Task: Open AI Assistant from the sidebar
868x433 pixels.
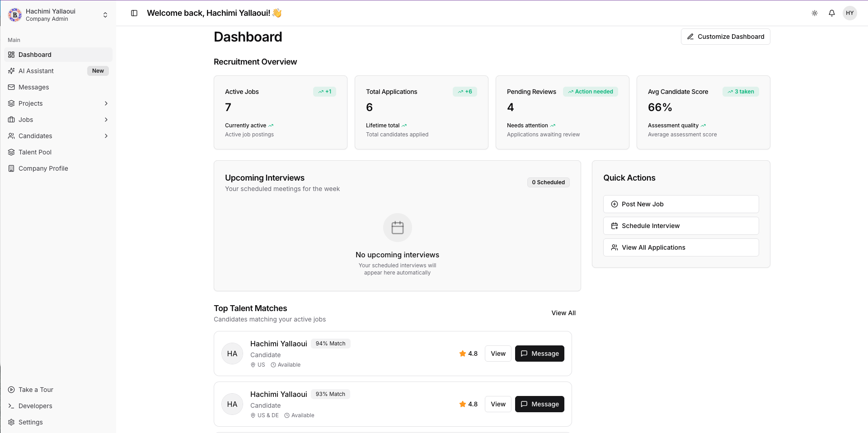Action: [x=58, y=71]
